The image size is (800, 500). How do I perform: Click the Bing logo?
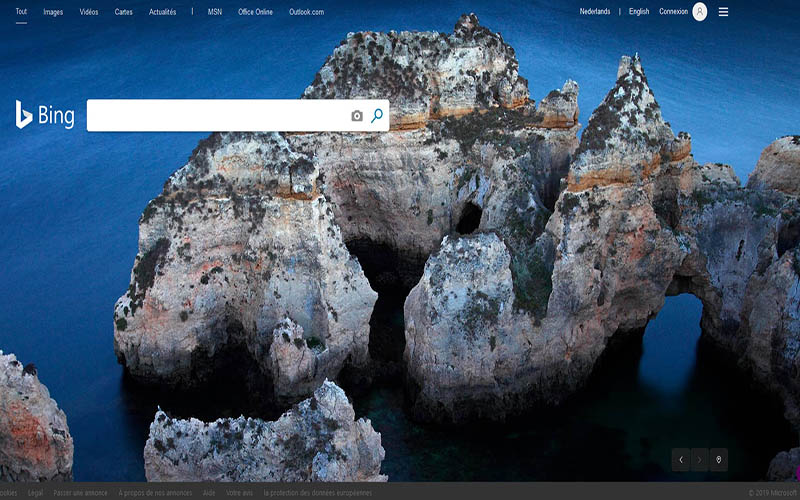click(x=45, y=115)
